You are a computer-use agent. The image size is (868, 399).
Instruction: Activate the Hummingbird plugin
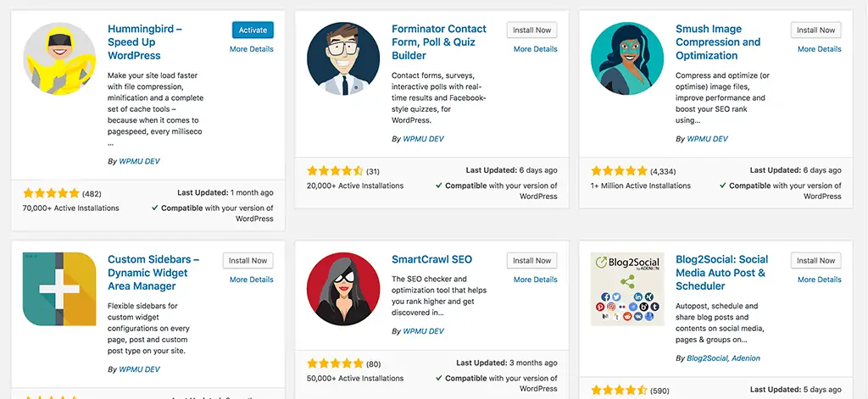pyautogui.click(x=253, y=30)
